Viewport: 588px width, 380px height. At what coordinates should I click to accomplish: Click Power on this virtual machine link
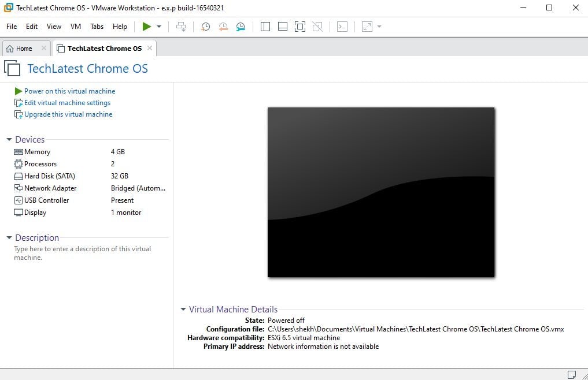tap(69, 91)
